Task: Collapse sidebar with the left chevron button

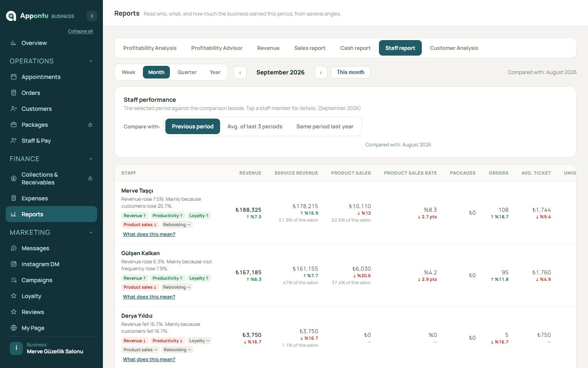Action: pos(92,16)
